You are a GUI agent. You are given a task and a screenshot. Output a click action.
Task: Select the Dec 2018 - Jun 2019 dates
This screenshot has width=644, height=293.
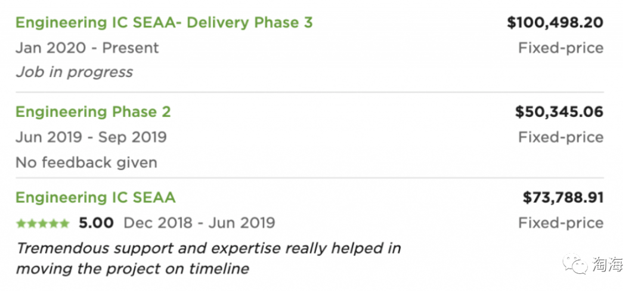199,223
